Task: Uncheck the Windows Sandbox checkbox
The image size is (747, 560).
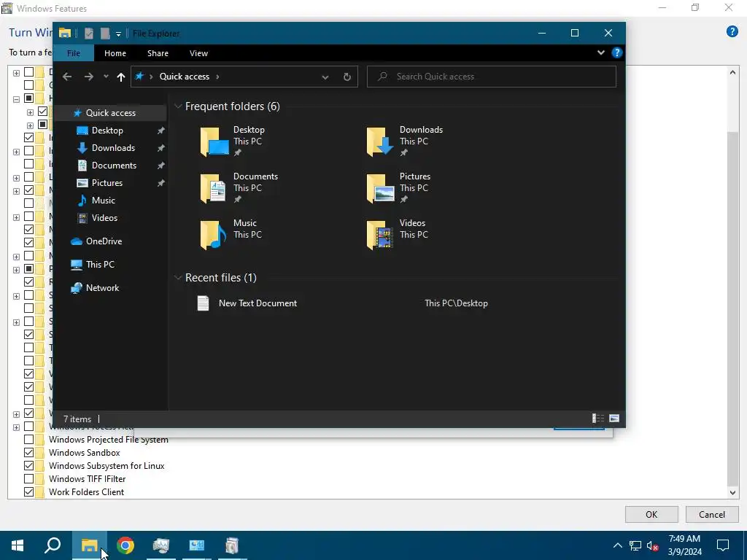Action: (x=29, y=453)
